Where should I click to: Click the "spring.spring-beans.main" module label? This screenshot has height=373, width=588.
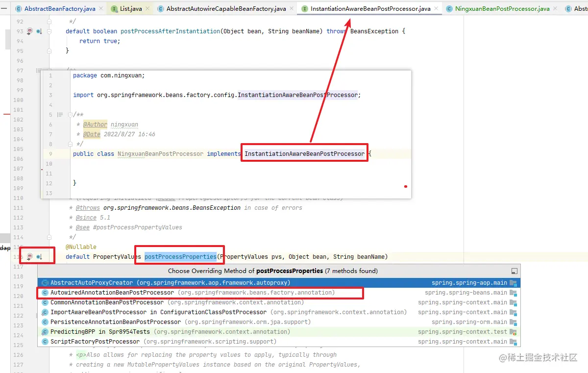click(466, 293)
